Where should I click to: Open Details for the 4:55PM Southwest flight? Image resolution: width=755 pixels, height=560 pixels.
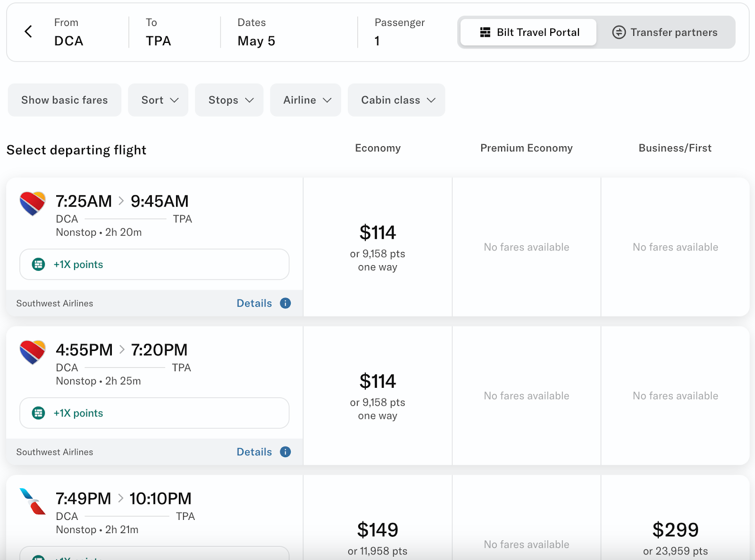pyautogui.click(x=254, y=451)
